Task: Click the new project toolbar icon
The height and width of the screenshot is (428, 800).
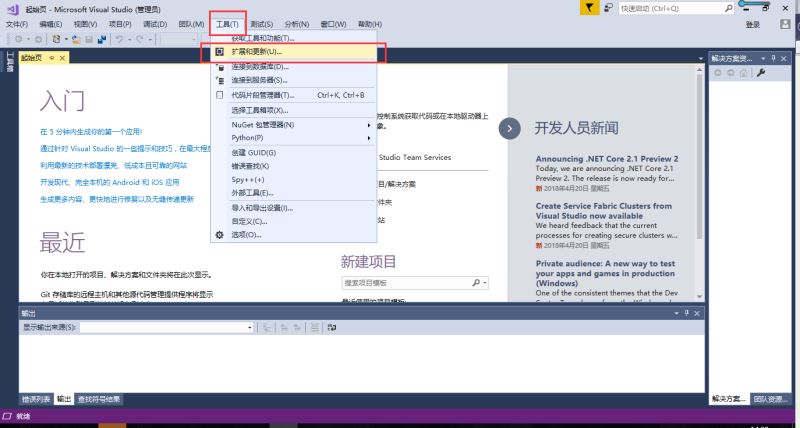Action: tap(57, 39)
